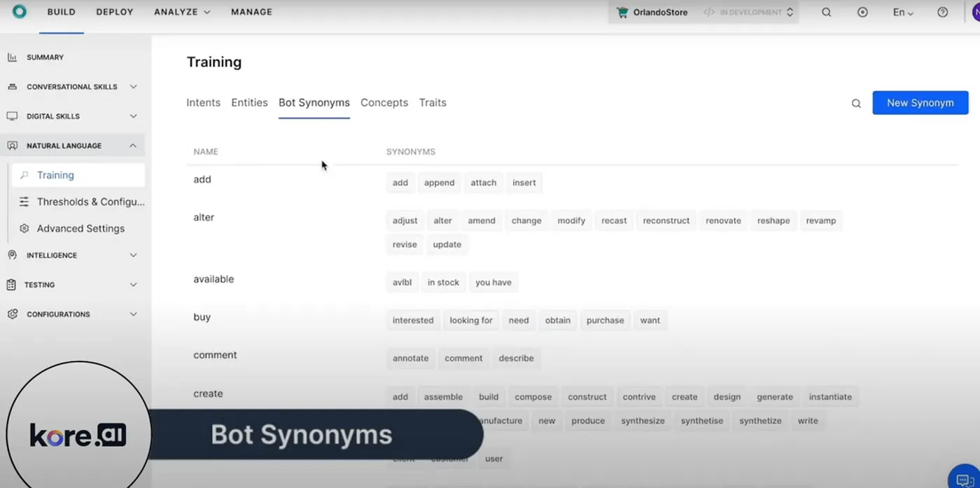This screenshot has width=980, height=488.
Task: Click the Kore.ai logo icon in the top bar
Action: pos(19,12)
